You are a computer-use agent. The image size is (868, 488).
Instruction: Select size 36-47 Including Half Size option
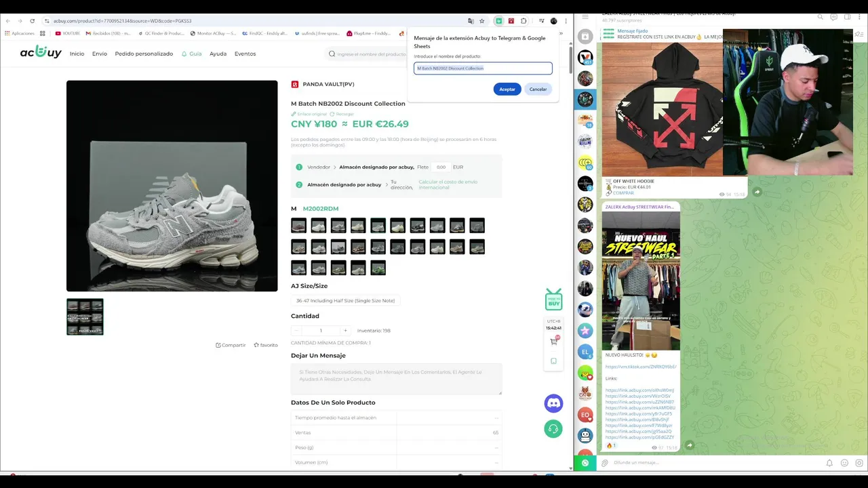[345, 300]
